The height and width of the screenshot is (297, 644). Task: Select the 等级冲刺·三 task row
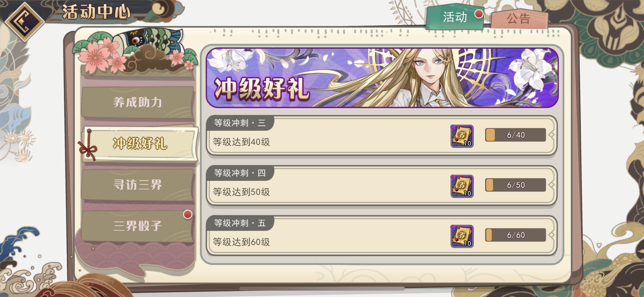tap(381, 136)
